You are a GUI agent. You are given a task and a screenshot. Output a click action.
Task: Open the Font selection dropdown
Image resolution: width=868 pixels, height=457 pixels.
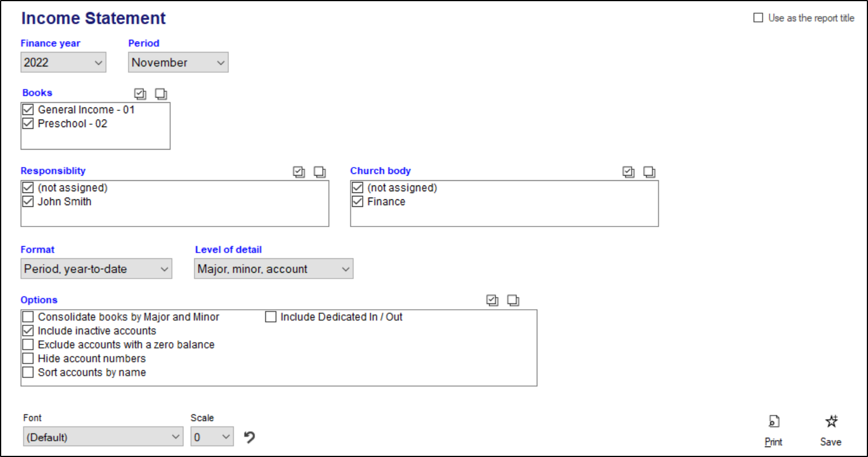104,437
